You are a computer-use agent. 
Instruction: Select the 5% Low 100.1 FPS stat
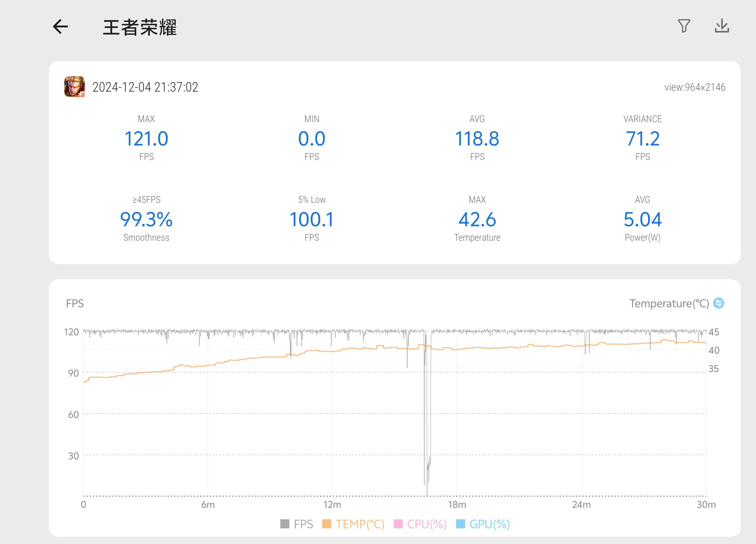point(312,220)
